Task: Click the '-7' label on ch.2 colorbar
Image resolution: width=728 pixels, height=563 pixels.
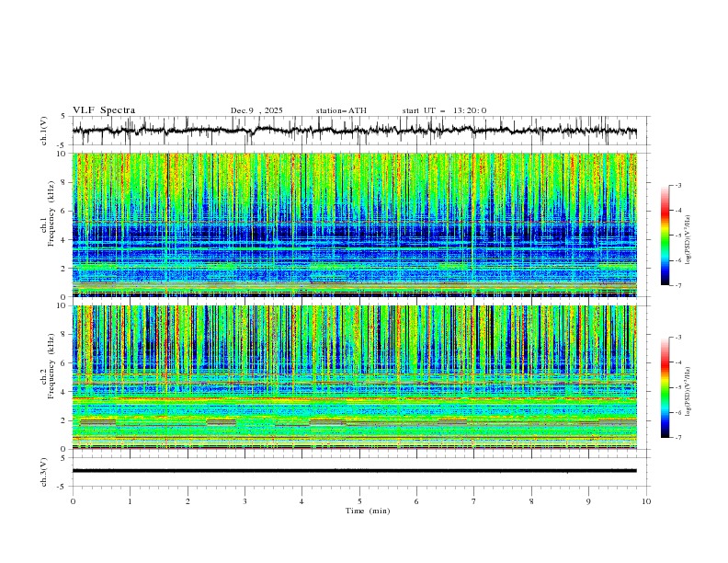Action: point(677,438)
